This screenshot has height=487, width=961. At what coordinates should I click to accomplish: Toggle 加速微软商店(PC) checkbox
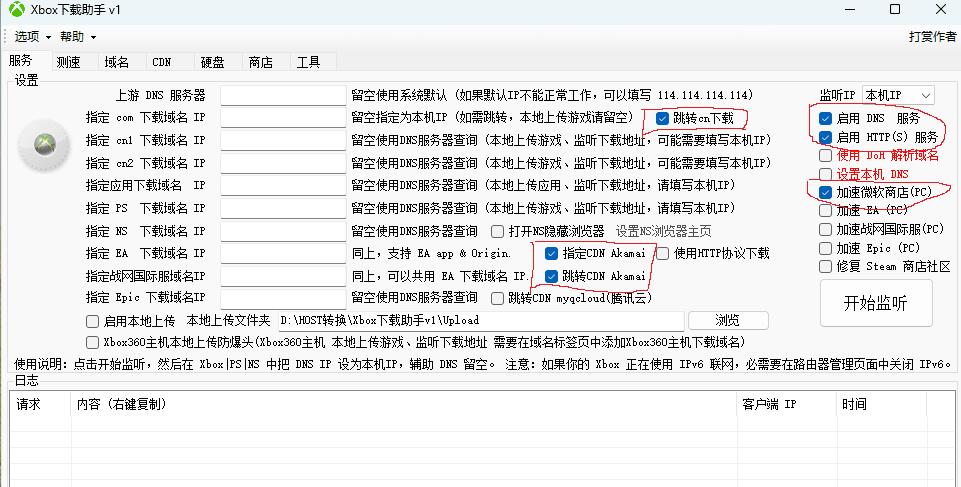click(x=826, y=192)
